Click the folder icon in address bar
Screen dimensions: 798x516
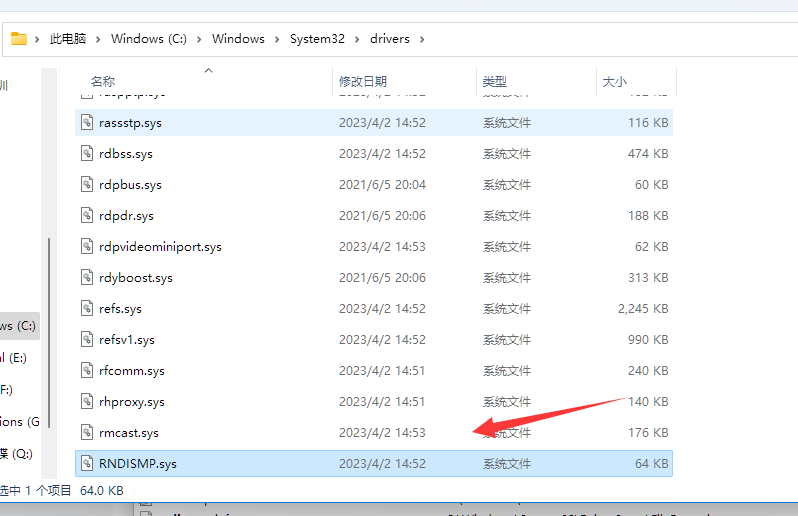[19, 39]
